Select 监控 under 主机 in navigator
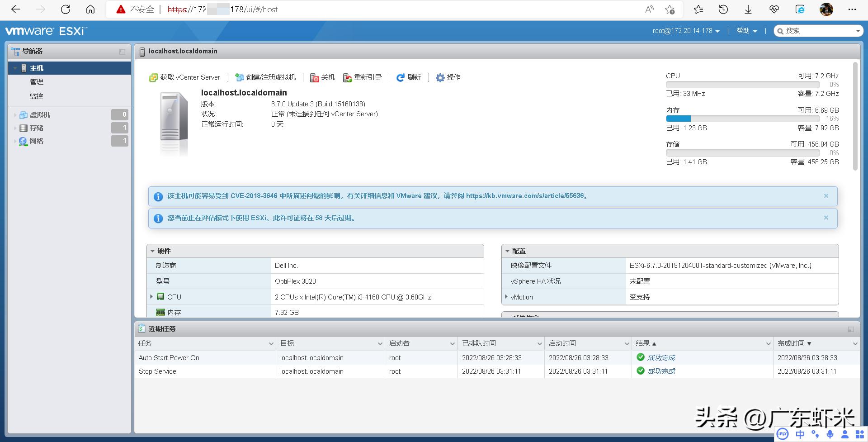This screenshot has width=868, height=442. pos(37,96)
